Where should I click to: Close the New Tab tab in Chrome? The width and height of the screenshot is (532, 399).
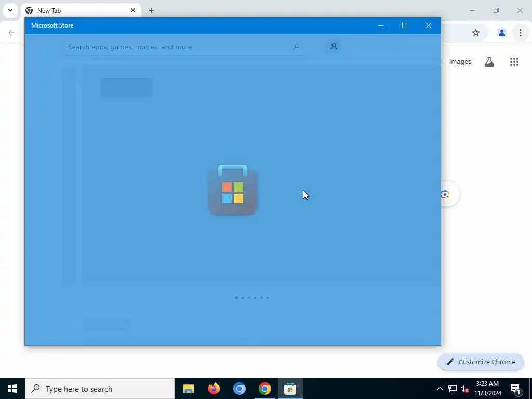tap(133, 10)
